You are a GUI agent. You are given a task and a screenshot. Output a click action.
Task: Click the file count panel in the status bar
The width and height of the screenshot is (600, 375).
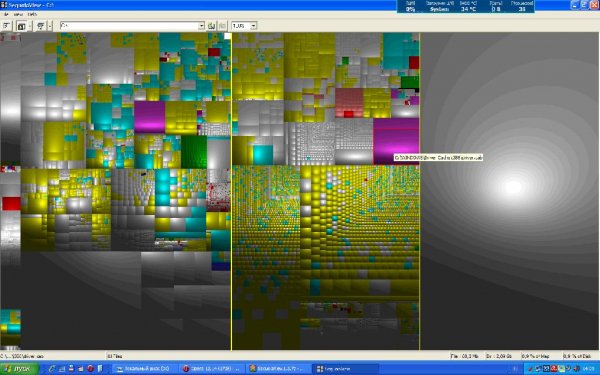point(277,356)
